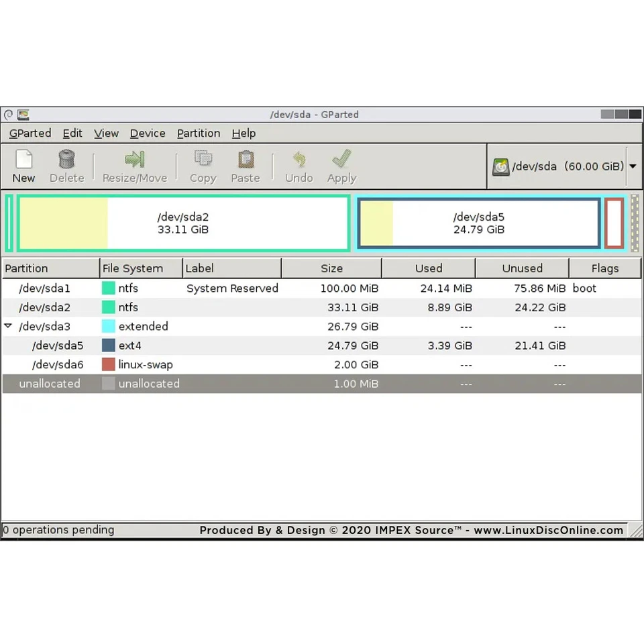The image size is (644, 644).
Task: Select the /dev/sda1 System Reserved row
Action: point(201,288)
